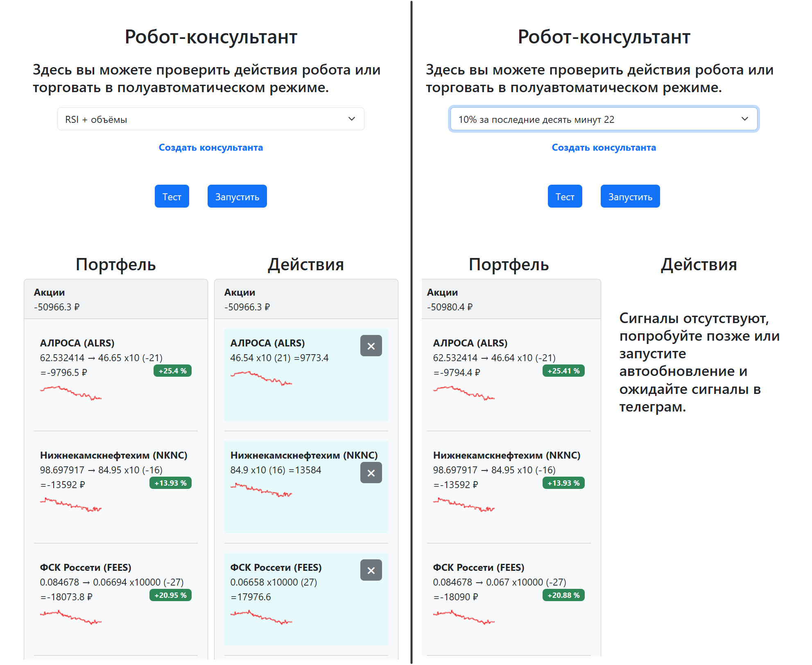Open the right 'Создать консультанта' link
This screenshot has height=665, width=812.
pyautogui.click(x=604, y=147)
